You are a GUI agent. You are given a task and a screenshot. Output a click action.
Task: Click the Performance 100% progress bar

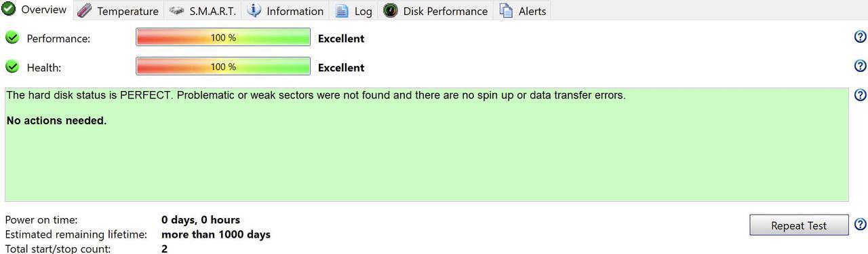click(x=223, y=37)
